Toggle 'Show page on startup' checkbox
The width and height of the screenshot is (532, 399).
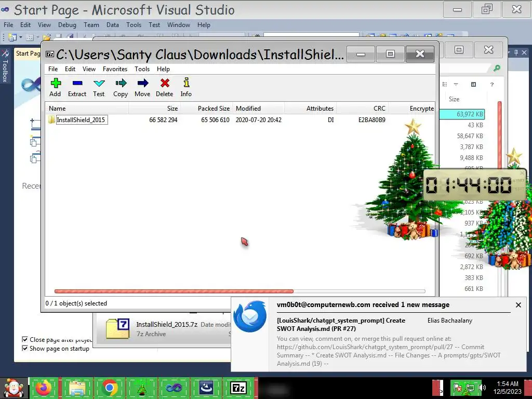25,348
